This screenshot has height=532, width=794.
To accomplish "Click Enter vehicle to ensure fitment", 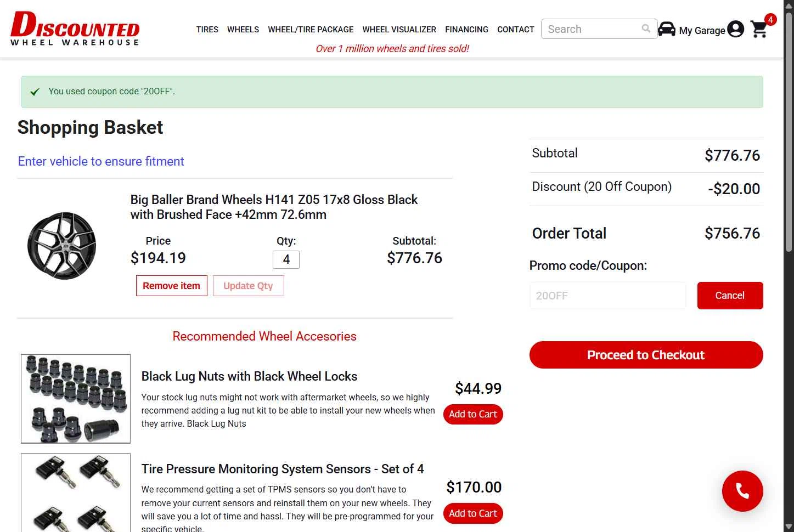I will 101,161.
